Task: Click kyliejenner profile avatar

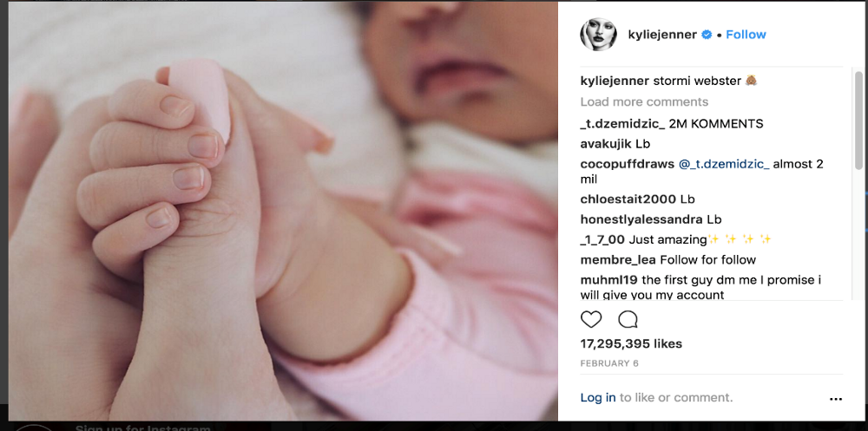Action: click(x=598, y=35)
